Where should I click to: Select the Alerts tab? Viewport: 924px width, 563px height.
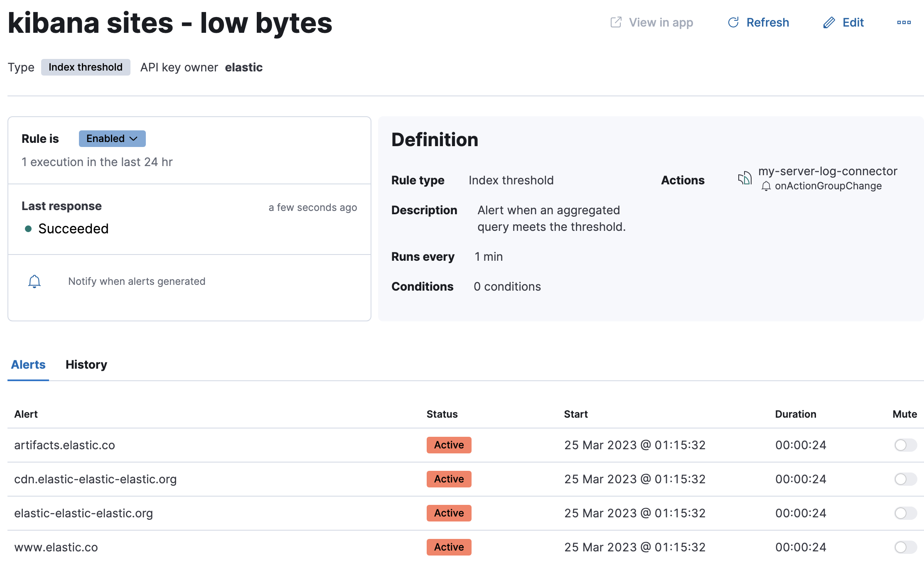(x=28, y=365)
